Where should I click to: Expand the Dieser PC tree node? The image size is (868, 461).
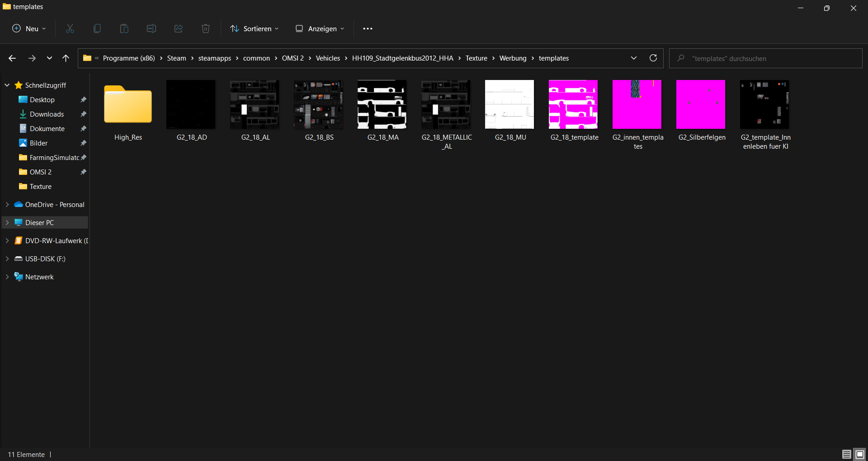[x=7, y=222]
